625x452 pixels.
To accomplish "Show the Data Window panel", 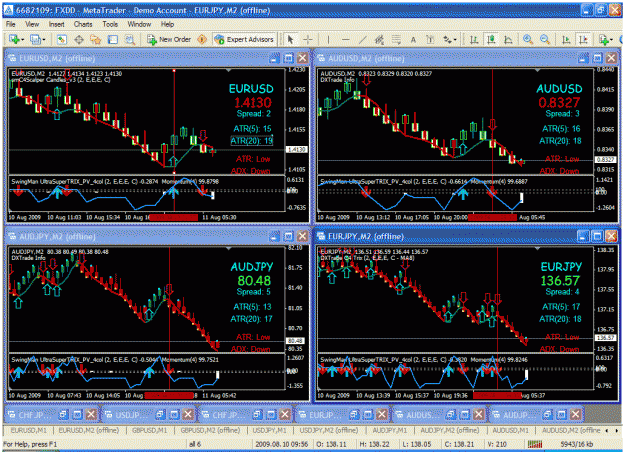I will click(x=79, y=39).
